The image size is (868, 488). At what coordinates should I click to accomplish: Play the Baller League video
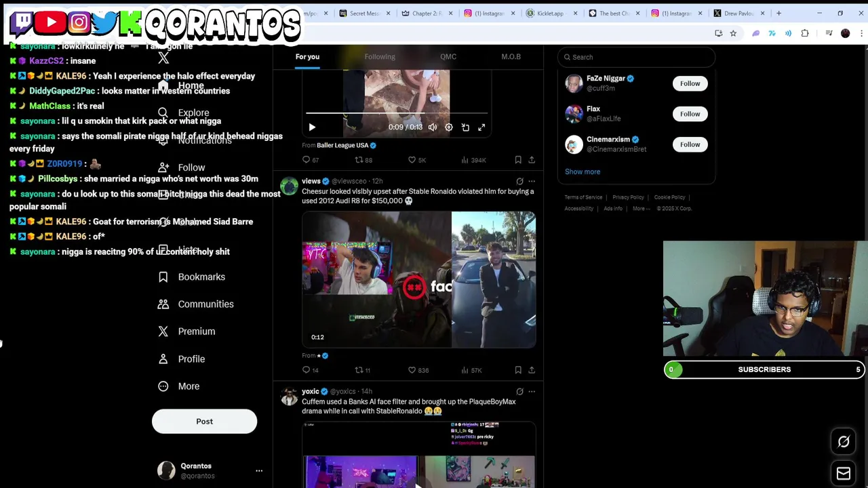click(312, 127)
